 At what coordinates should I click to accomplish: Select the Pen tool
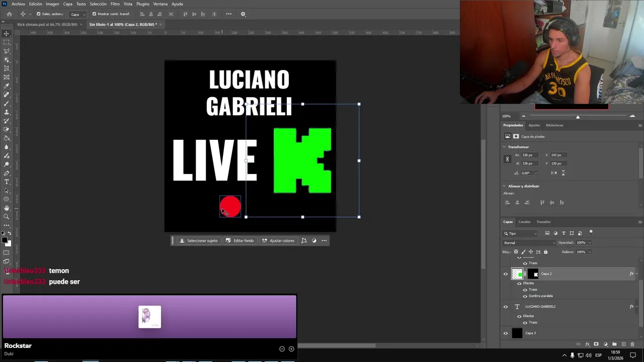7,173
